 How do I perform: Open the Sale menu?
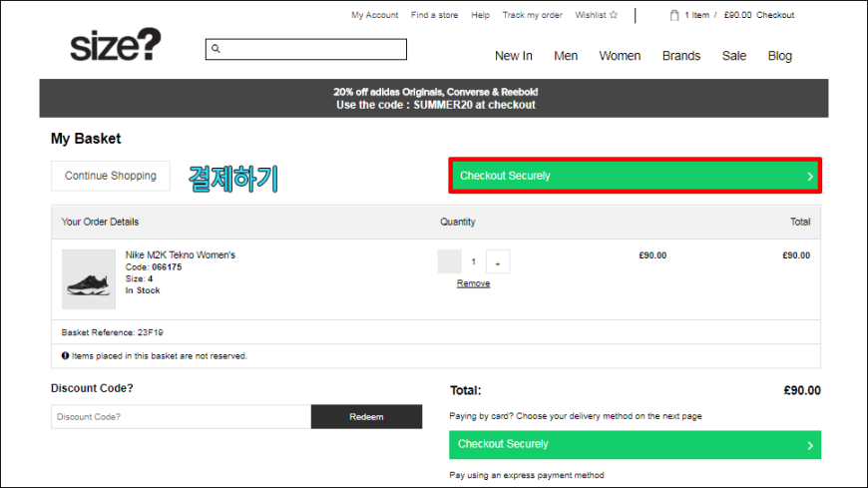click(734, 56)
